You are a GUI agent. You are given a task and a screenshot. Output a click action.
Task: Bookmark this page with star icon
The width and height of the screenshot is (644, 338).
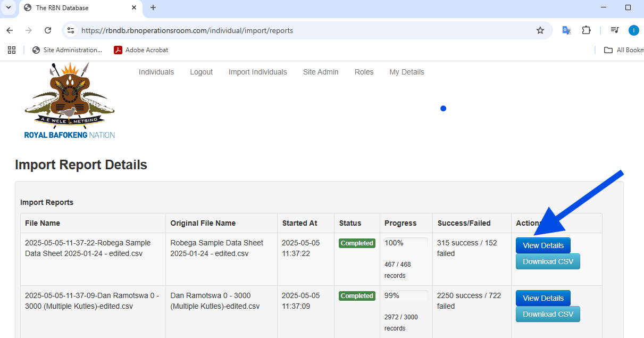(540, 30)
